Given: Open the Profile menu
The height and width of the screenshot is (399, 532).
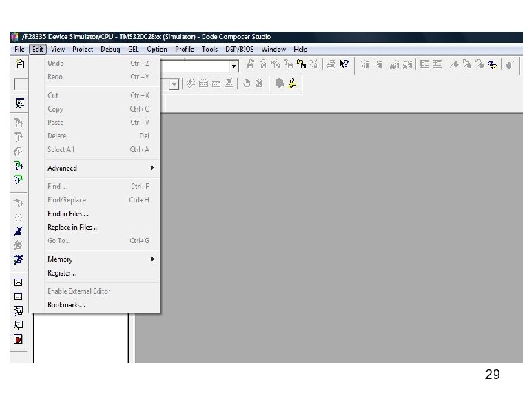Looking at the screenshot, I should (184, 50).
